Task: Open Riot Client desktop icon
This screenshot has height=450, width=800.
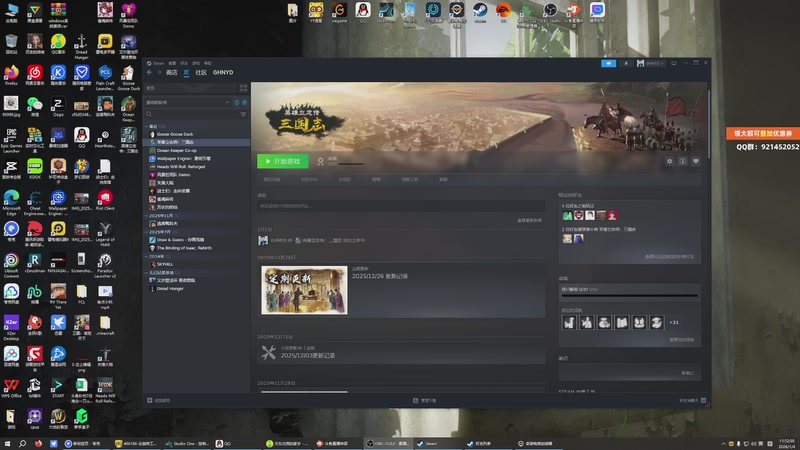Action: point(105,200)
